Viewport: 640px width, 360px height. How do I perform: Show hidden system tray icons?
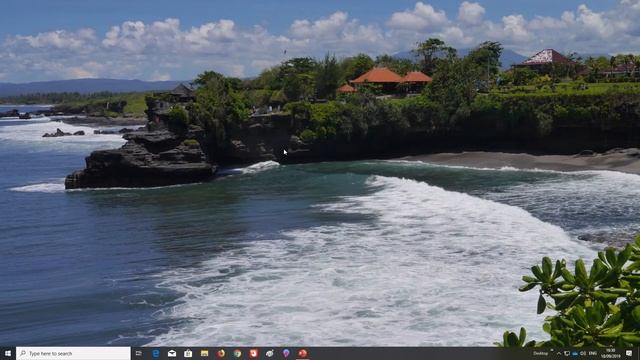point(559,353)
